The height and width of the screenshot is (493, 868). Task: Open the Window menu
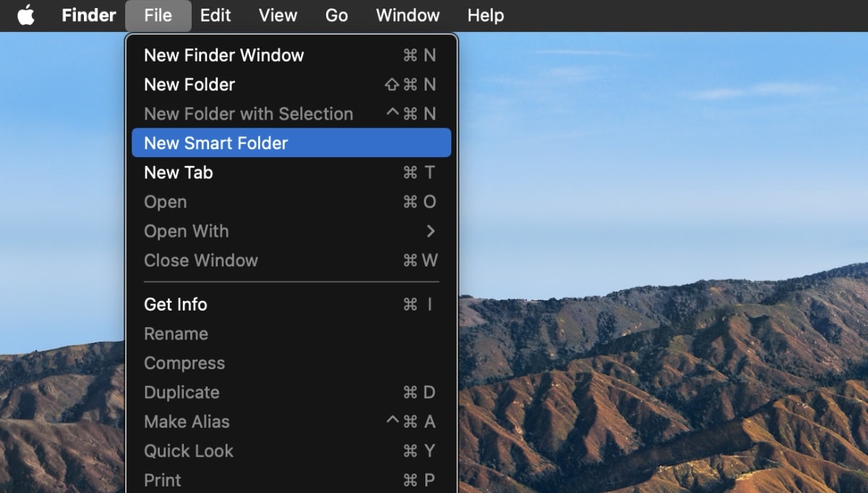(x=408, y=15)
